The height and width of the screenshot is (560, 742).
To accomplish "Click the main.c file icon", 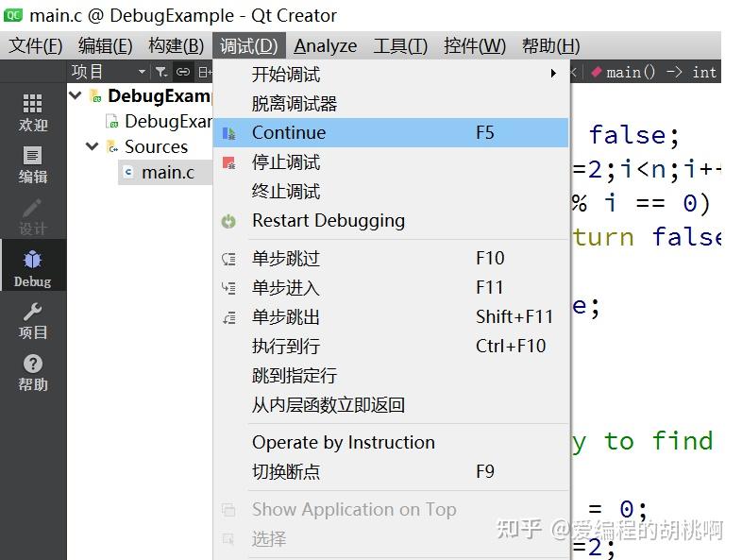I will 128,172.
